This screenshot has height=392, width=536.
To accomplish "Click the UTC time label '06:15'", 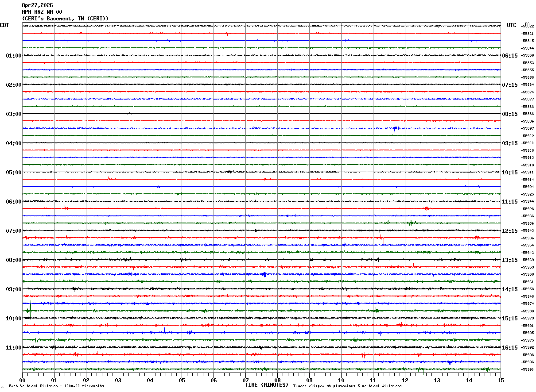I will 510,56.
